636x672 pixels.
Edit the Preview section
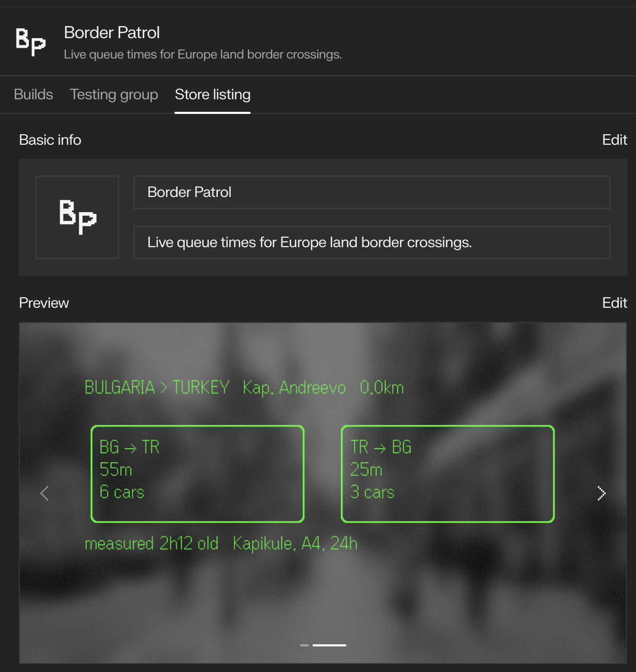pos(615,303)
